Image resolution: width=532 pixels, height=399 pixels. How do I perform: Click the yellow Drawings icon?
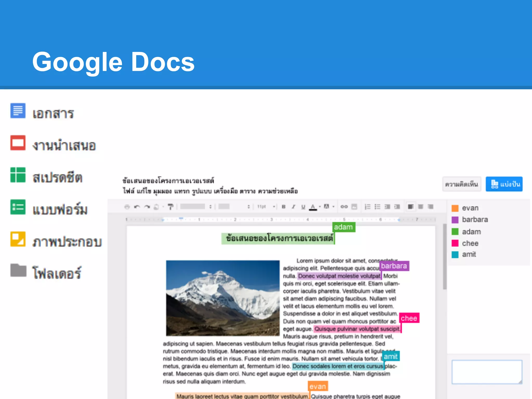click(x=18, y=239)
